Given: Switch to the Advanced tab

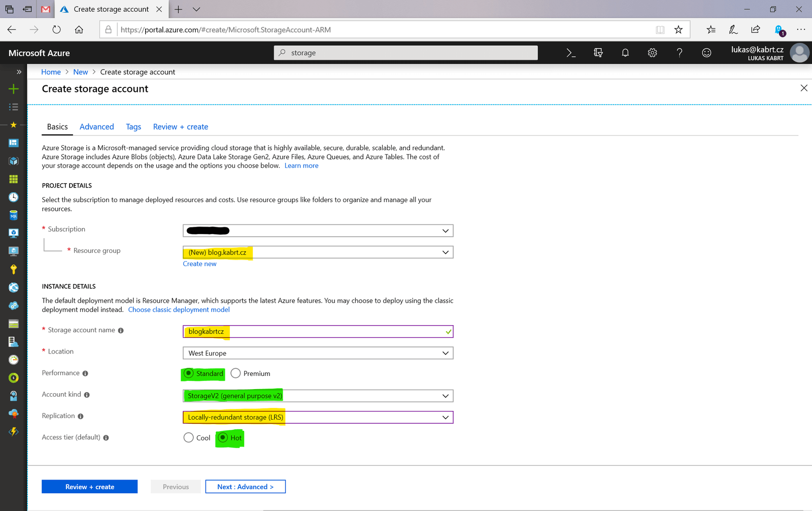Looking at the screenshot, I should (96, 127).
